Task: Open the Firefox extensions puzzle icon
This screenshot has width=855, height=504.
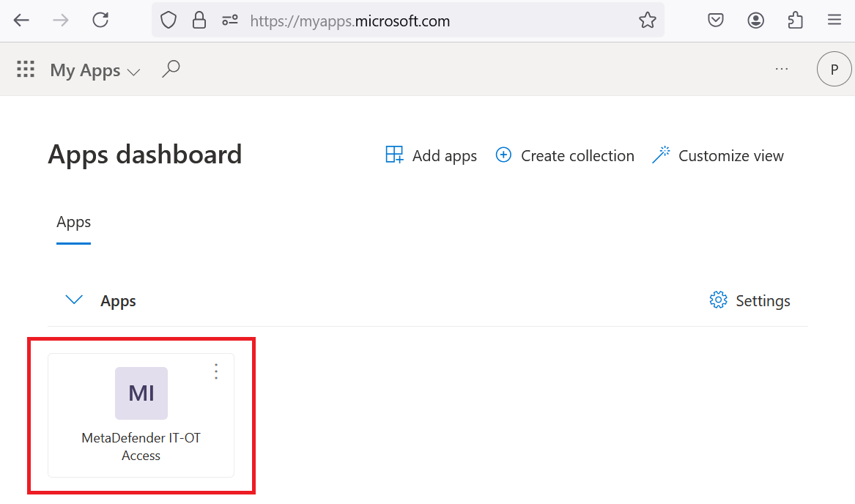Action: click(x=796, y=21)
